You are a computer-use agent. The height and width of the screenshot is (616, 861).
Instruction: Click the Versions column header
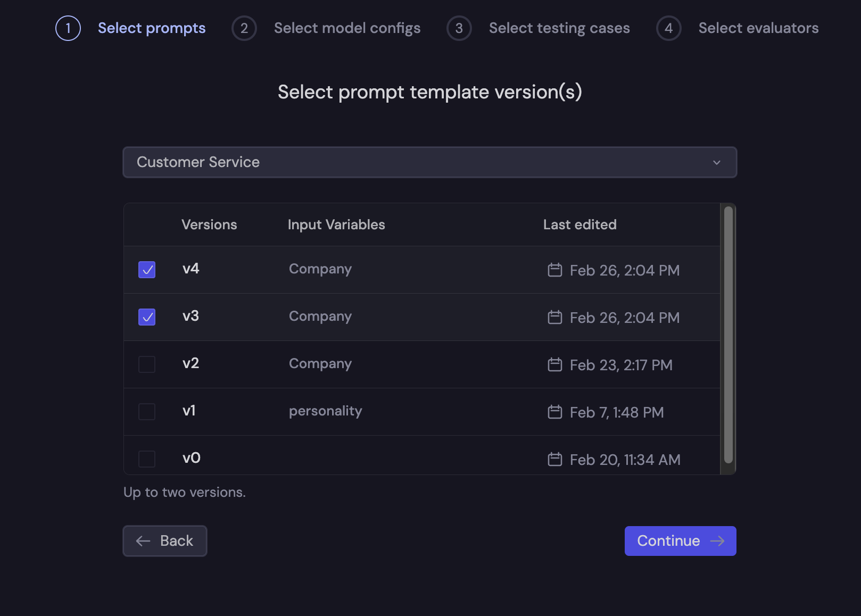tap(209, 224)
